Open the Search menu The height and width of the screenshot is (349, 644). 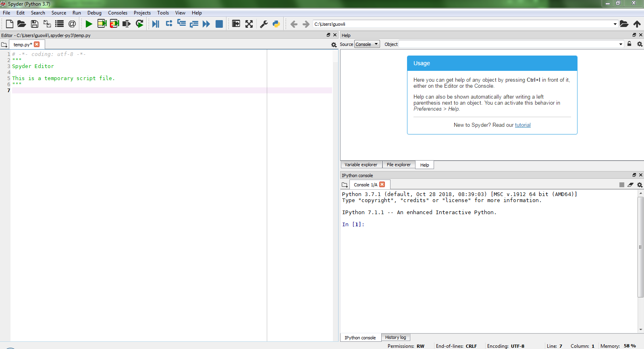pyautogui.click(x=38, y=13)
